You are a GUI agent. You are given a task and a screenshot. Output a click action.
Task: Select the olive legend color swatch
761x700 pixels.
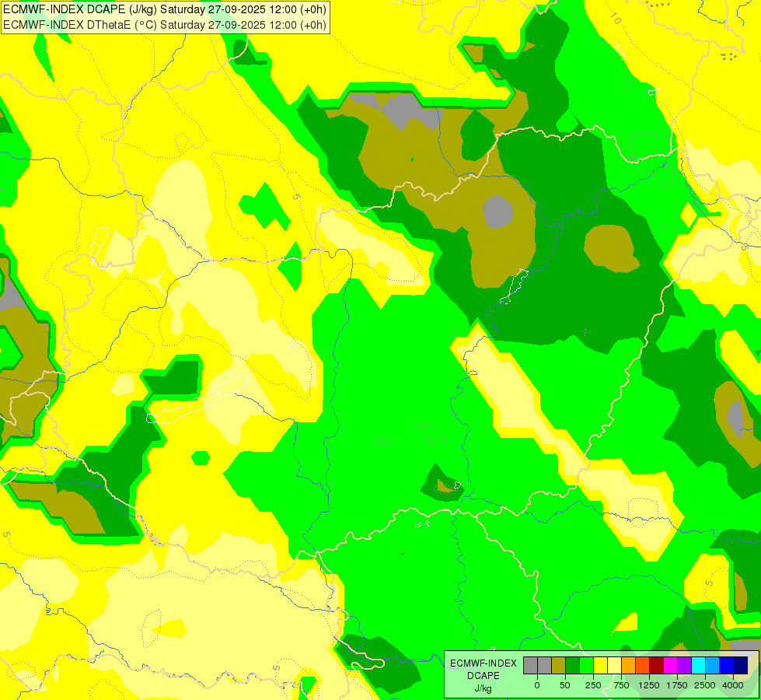click(x=558, y=666)
